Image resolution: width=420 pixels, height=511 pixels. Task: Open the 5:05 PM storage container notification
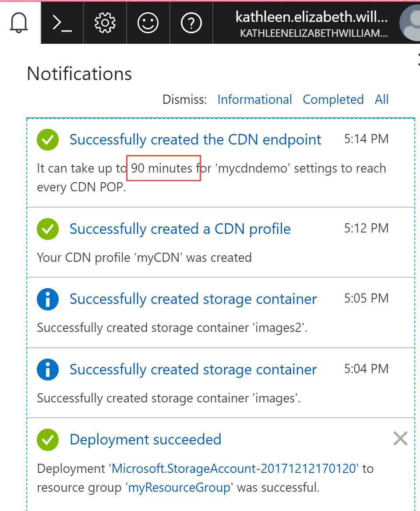click(x=193, y=299)
